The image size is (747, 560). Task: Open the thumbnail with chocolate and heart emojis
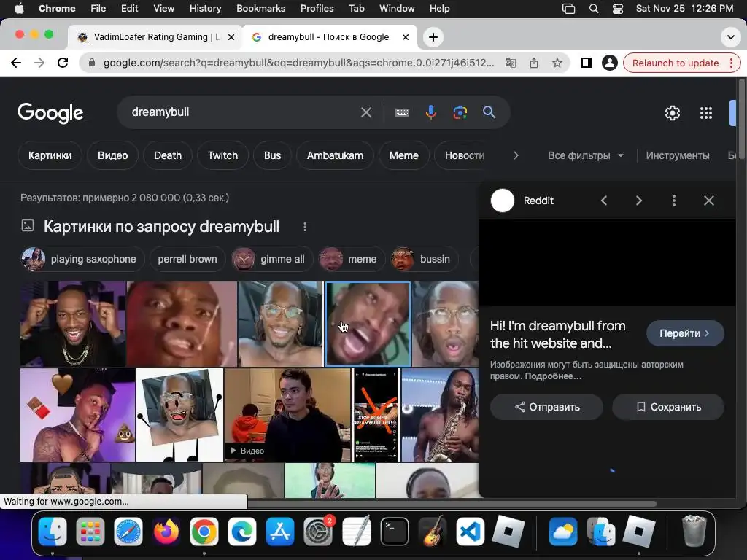pos(77,415)
